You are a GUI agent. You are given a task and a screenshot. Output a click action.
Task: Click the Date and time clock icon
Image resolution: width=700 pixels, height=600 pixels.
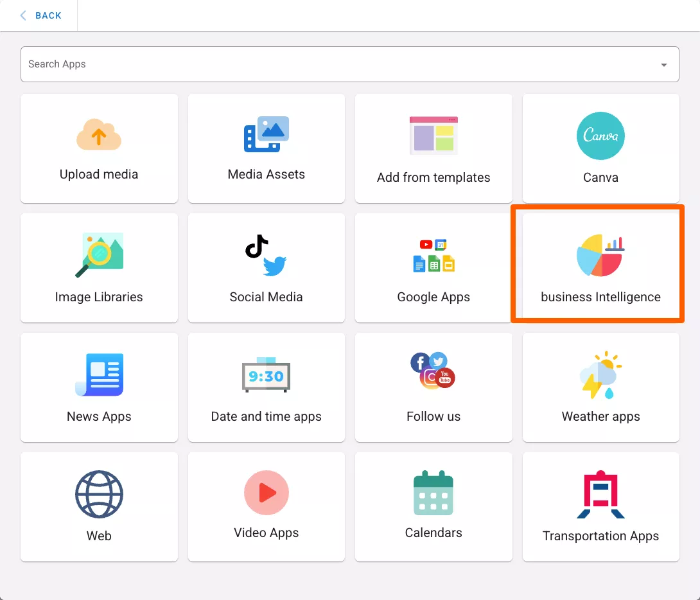tap(266, 375)
